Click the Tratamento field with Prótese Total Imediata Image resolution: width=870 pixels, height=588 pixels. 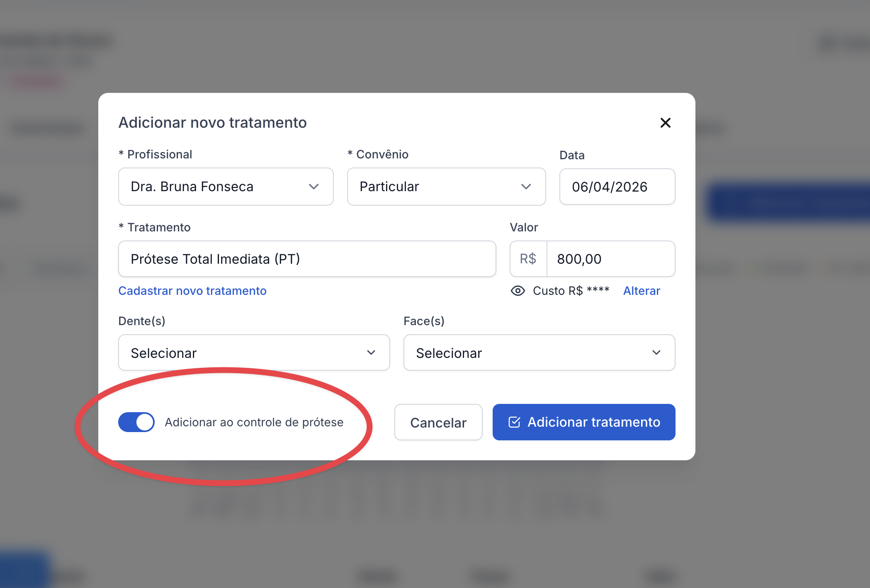coord(307,259)
